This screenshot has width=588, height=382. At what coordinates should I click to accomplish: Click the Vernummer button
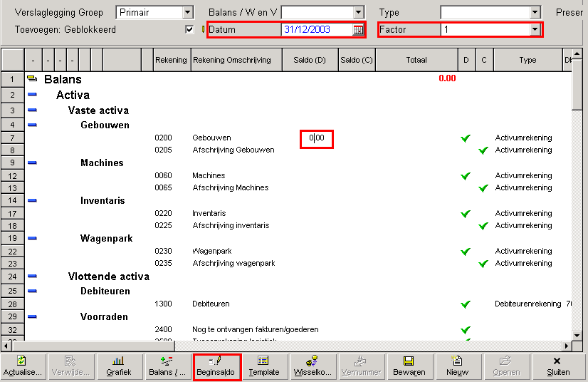tap(361, 367)
